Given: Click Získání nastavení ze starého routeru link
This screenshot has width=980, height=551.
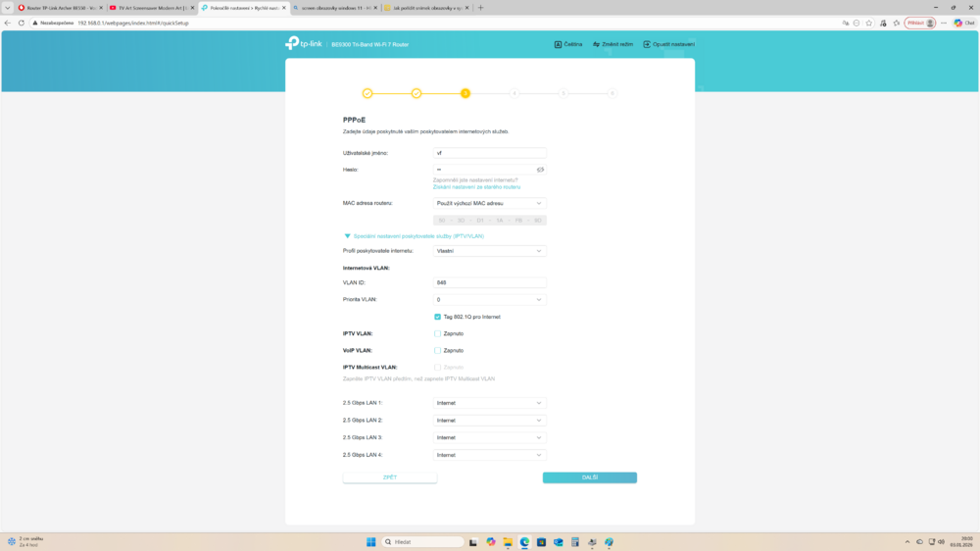Looking at the screenshot, I should click(x=476, y=186).
